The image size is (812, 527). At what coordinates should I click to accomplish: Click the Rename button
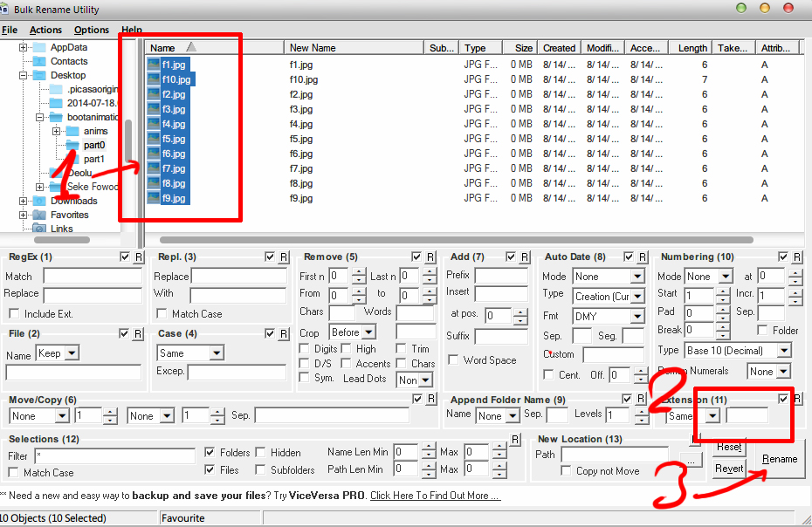pos(780,459)
